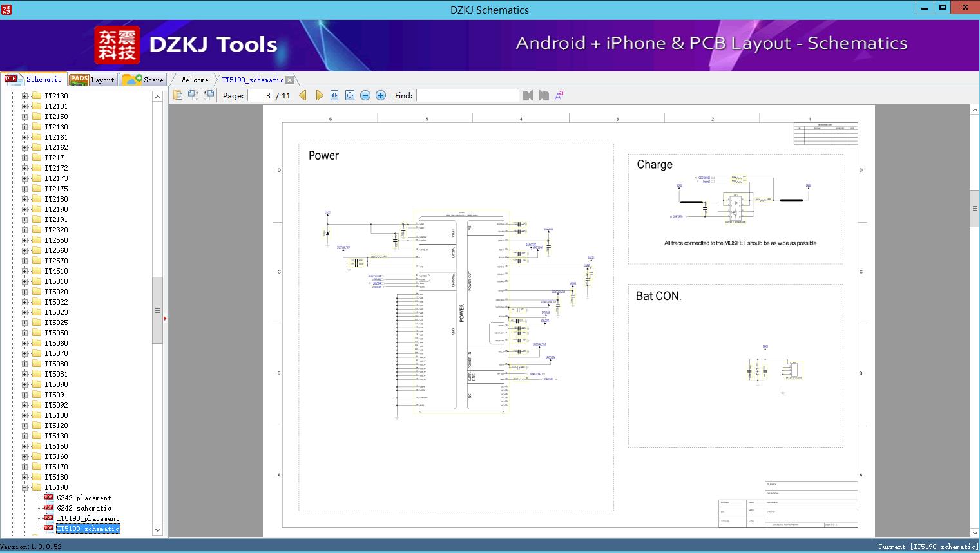Open the IT5190_placement PDF file
980x553 pixels.
(88, 518)
